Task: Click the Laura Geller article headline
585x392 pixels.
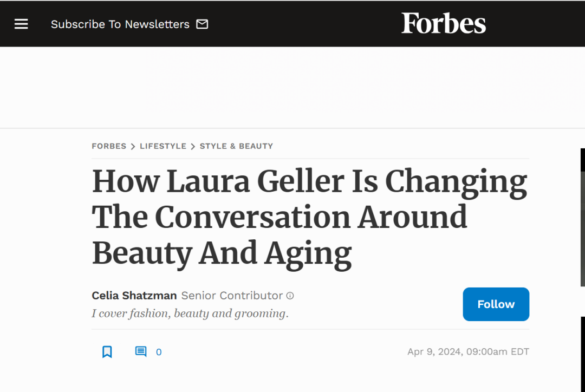Action: tap(309, 217)
